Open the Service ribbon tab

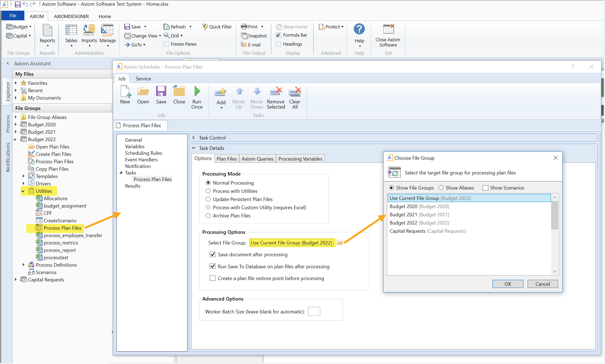[143, 79]
